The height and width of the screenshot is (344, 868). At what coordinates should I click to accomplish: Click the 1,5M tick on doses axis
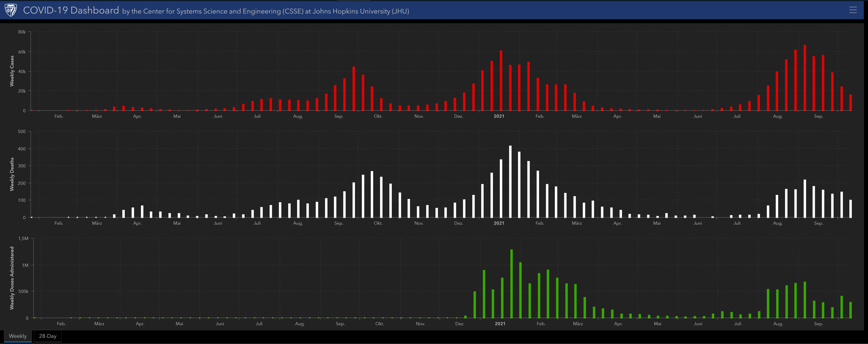coord(24,239)
